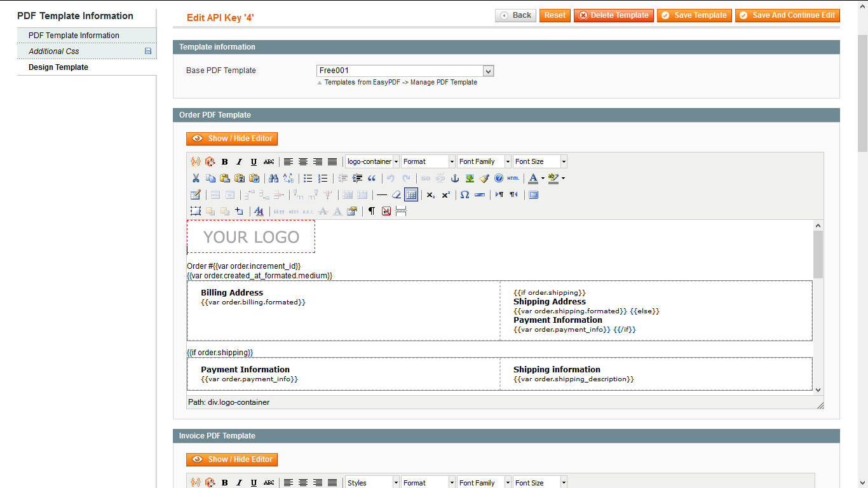This screenshot has width=868, height=488.
Task: Open the text color picker arrow
Action: [542, 178]
